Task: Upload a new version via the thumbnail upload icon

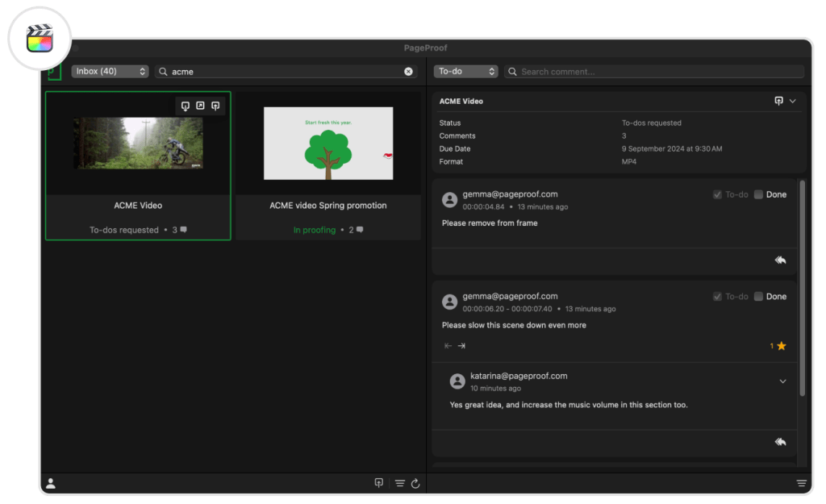Action: click(215, 106)
